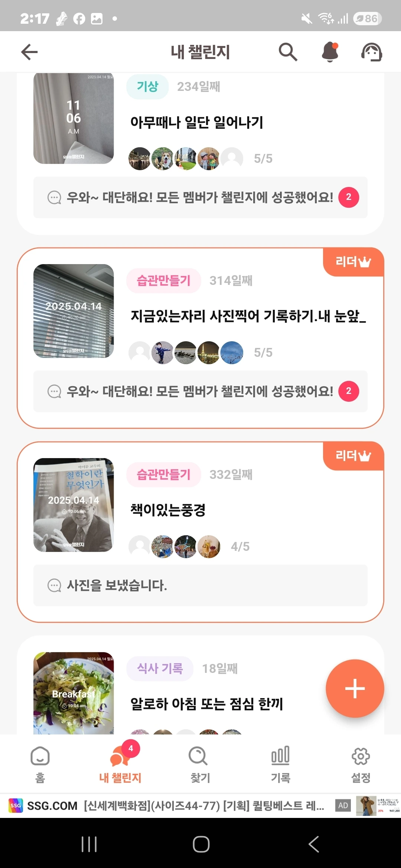Screen dimensions: 401x868
Task: Open customer support headset icon
Action: click(x=372, y=52)
